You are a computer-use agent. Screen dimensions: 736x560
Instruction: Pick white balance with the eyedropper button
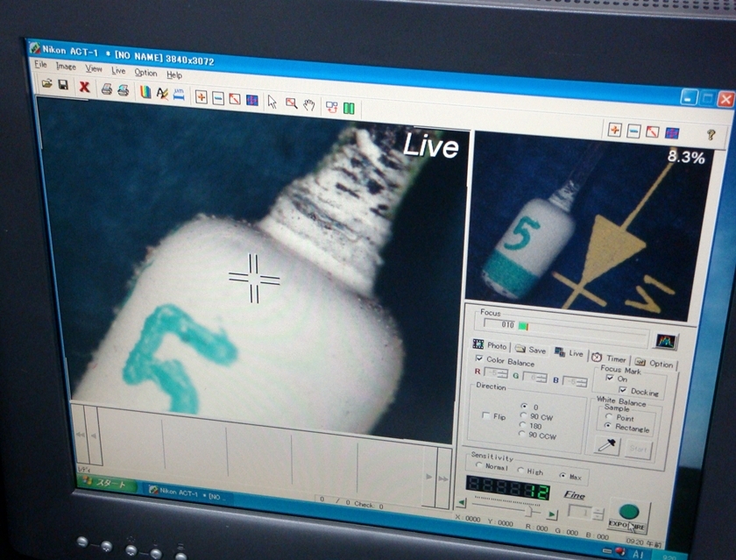click(x=607, y=445)
